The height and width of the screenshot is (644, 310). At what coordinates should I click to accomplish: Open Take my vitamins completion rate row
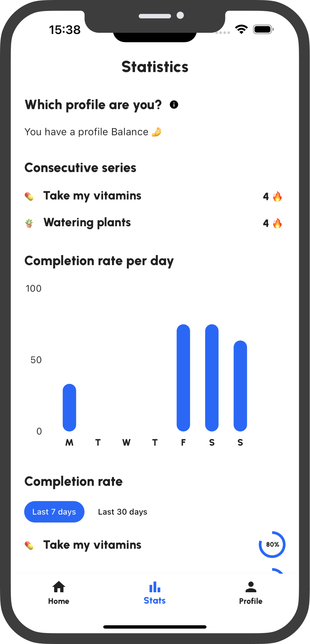[x=155, y=545]
